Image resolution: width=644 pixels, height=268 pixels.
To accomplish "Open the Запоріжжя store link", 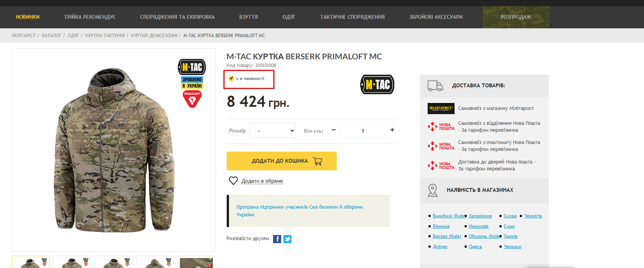I will tap(480, 216).
